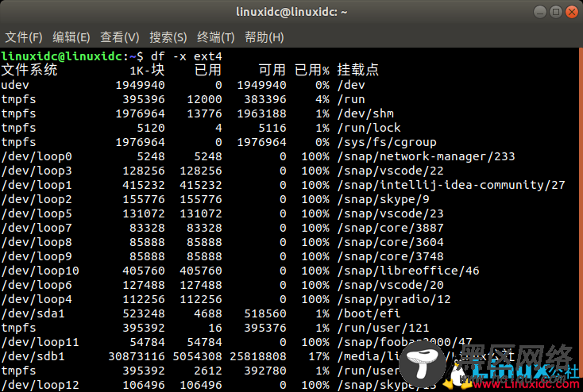
Task: Click the '/dev/loop5' entry
Action: [37, 213]
